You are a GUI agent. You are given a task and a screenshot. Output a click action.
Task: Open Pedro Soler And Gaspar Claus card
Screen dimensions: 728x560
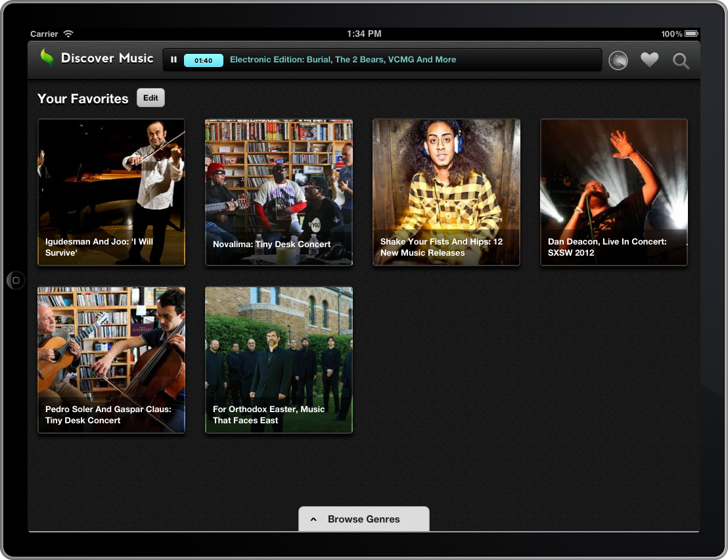112,360
